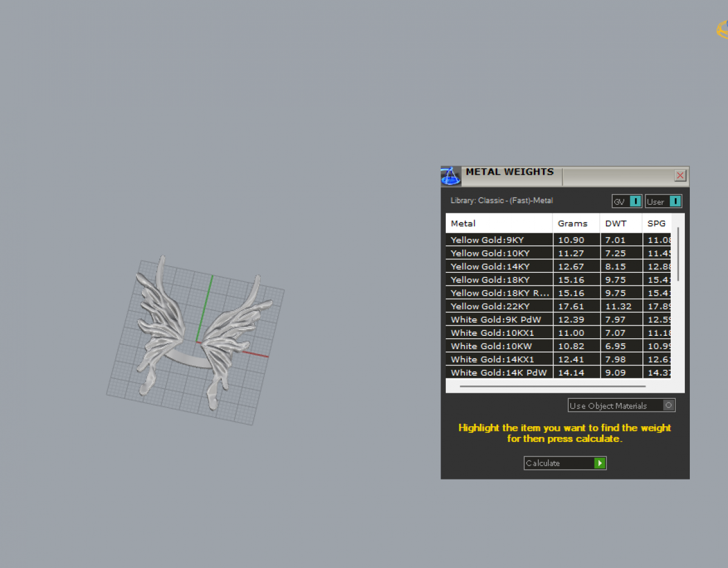Sort by the Grams column header
Screen dimensions: 728x568
pyautogui.click(x=576, y=224)
